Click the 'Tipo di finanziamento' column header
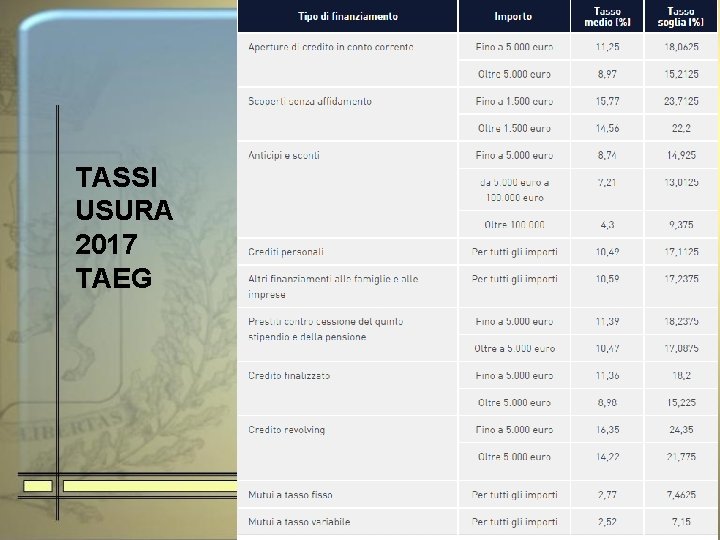The height and width of the screenshot is (540, 720). coord(348,16)
